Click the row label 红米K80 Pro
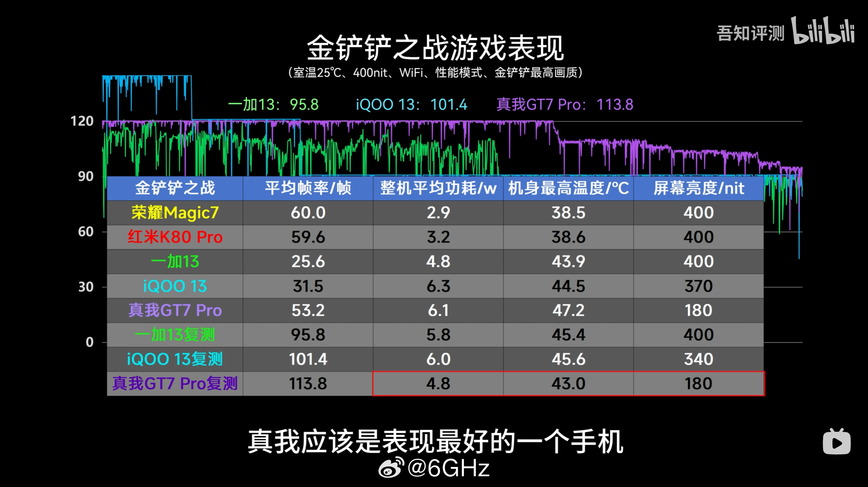Screen dimensions: 868x487 click(175, 237)
